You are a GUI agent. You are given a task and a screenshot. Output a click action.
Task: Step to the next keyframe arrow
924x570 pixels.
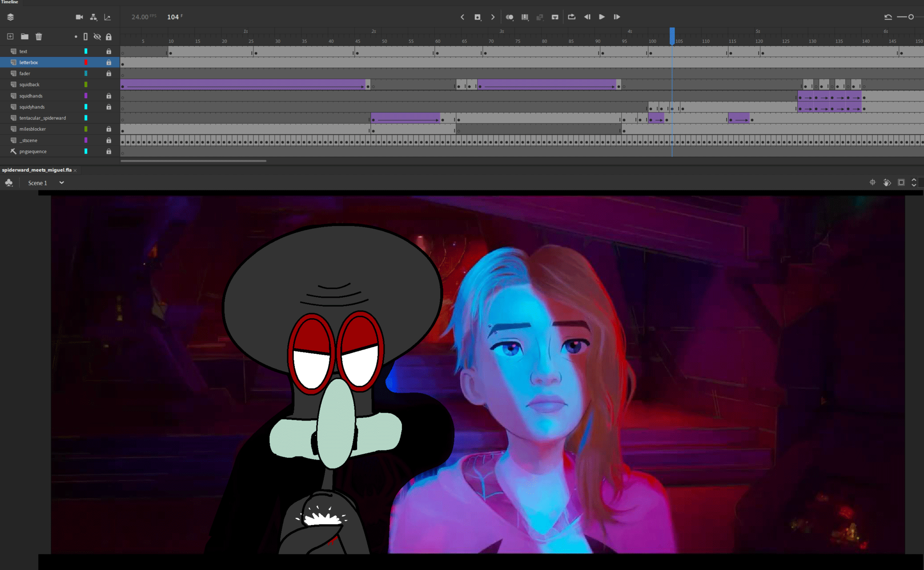[493, 17]
